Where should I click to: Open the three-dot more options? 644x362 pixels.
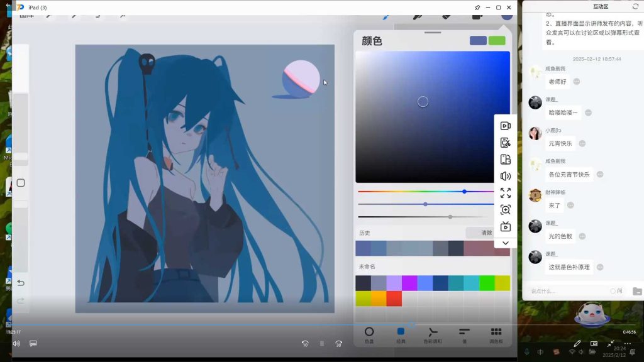coord(628,344)
